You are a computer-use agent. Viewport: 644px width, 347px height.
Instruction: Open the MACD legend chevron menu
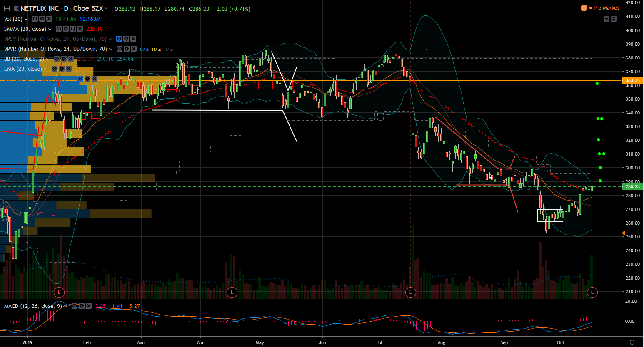point(66,306)
